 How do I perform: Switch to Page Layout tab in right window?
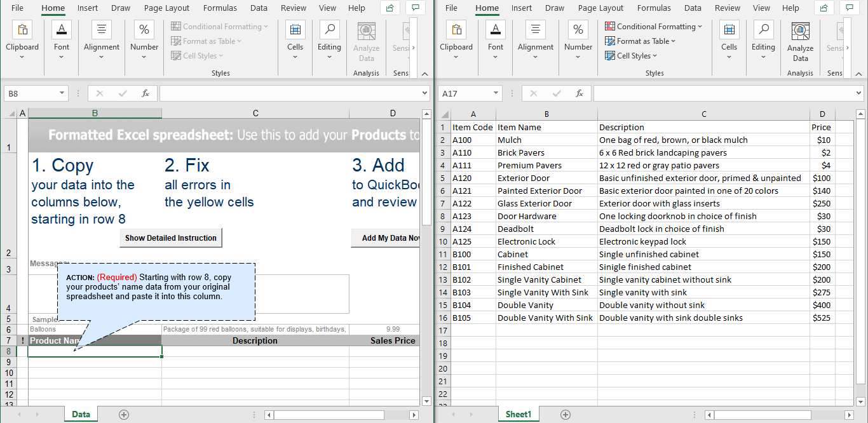[601, 8]
